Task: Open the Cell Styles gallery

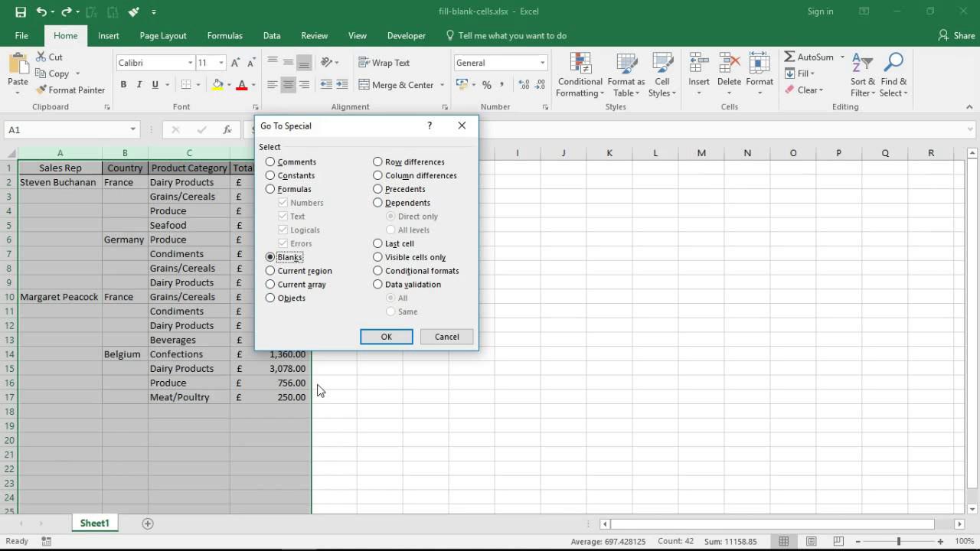Action: [x=661, y=73]
